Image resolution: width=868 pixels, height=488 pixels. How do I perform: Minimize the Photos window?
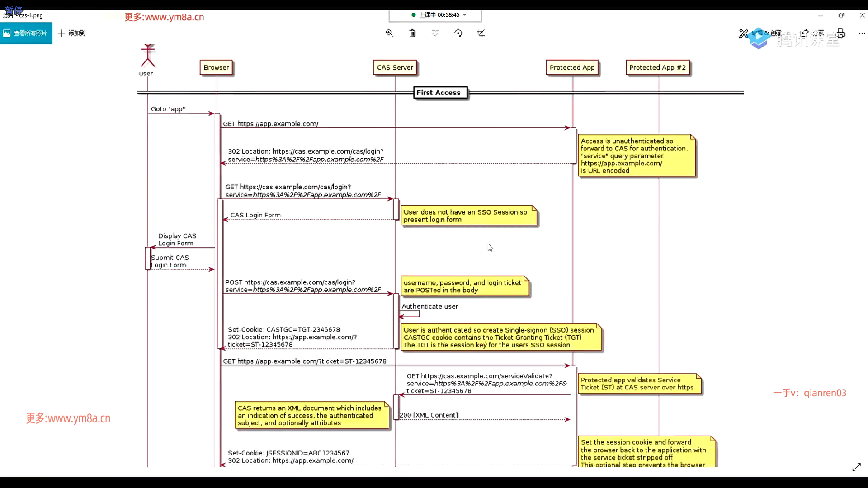click(821, 15)
